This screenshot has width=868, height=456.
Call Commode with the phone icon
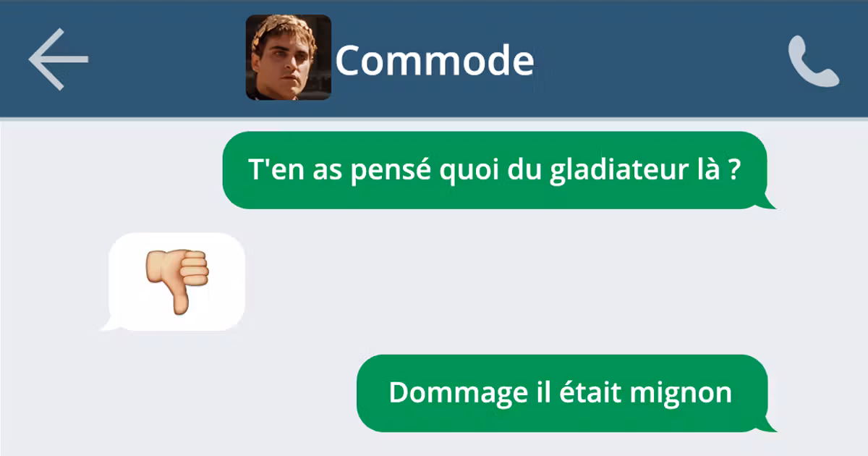click(x=814, y=62)
